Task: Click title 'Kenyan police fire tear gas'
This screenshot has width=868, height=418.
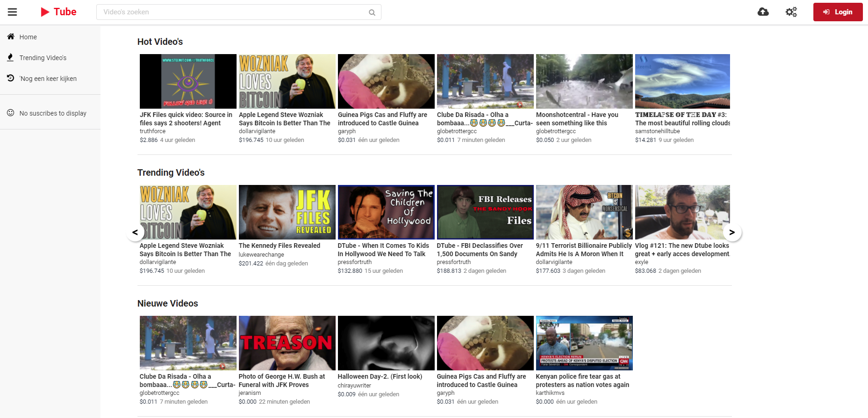Action: (x=582, y=381)
